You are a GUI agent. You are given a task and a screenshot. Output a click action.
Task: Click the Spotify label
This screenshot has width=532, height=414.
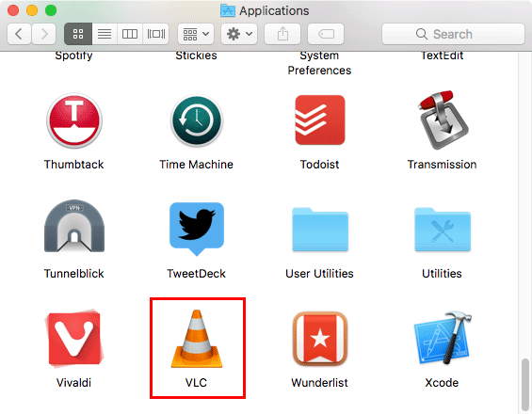click(x=74, y=56)
